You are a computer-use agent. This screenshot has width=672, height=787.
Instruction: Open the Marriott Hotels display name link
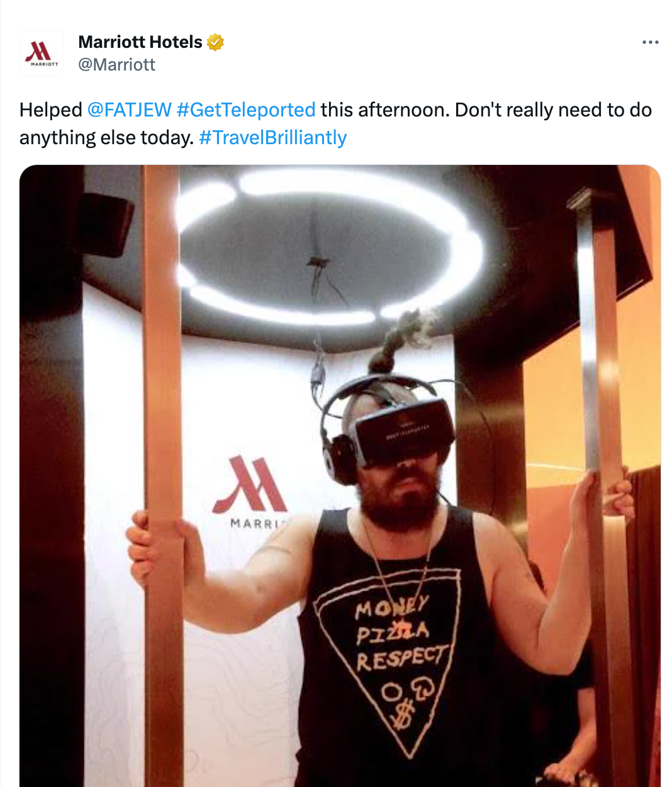[140, 42]
